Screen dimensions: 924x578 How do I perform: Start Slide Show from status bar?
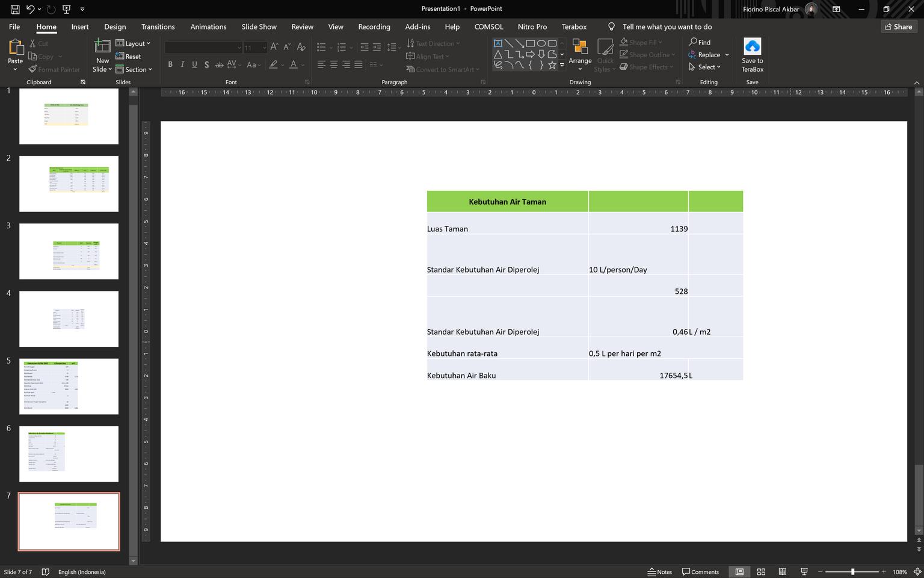[804, 571]
